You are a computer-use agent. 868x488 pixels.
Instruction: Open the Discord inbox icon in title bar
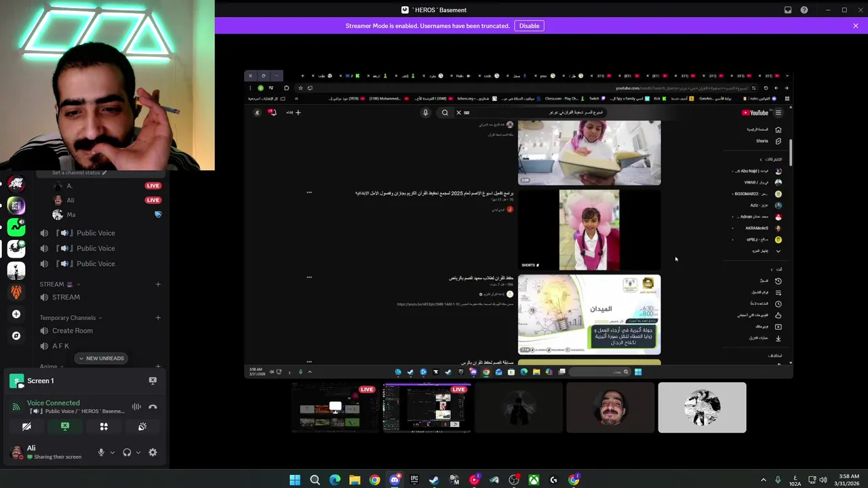click(x=788, y=10)
